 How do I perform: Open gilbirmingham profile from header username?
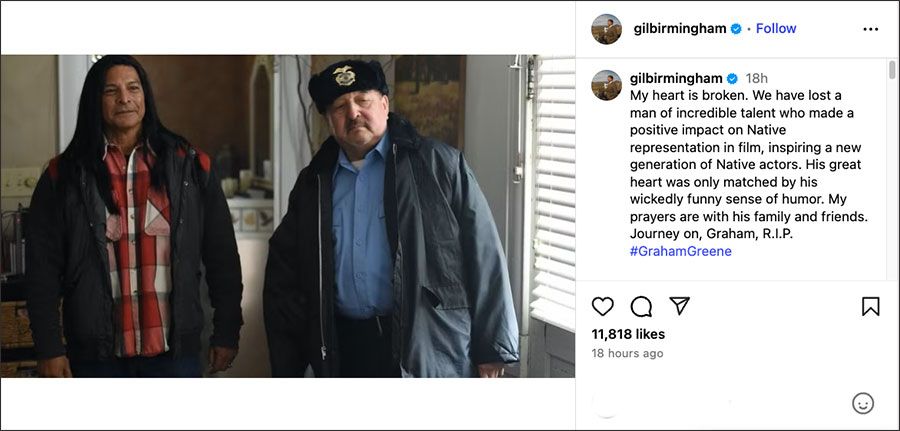679,29
